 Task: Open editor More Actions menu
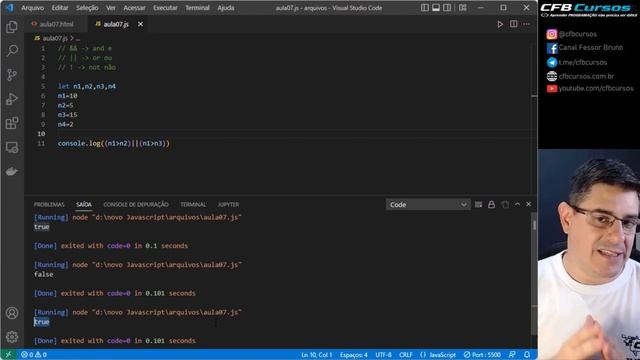pyautogui.click(x=527, y=24)
